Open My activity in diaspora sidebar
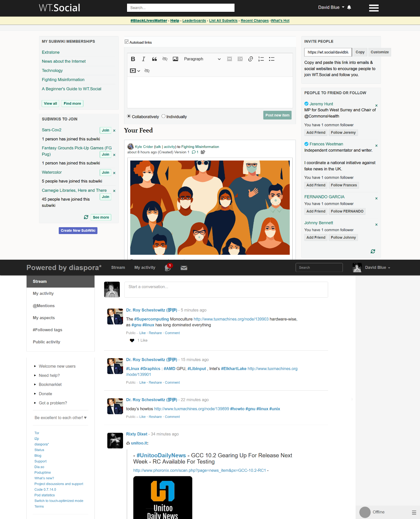Viewport: 420px width, 519px height. (61, 293)
